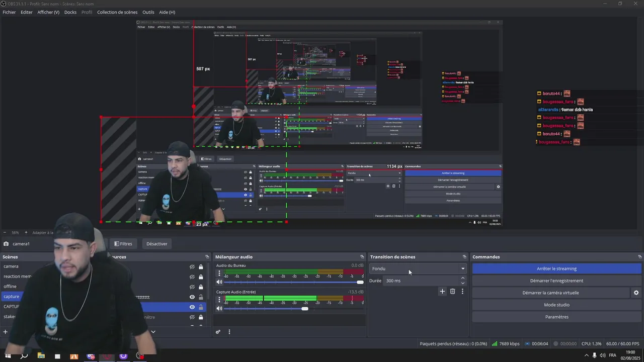This screenshot has height=362, width=644.
Task: Open the Afficher (V) menu
Action: (x=48, y=12)
